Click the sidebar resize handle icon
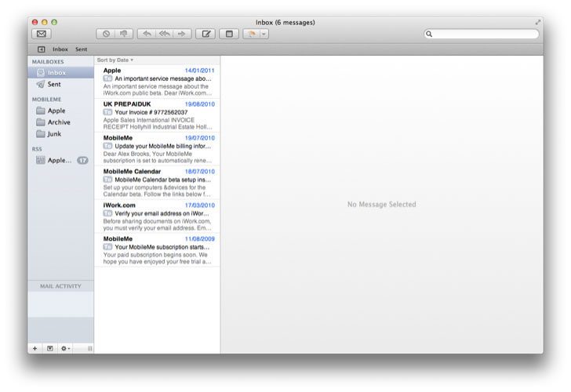The height and width of the screenshot is (392, 571). (89, 348)
